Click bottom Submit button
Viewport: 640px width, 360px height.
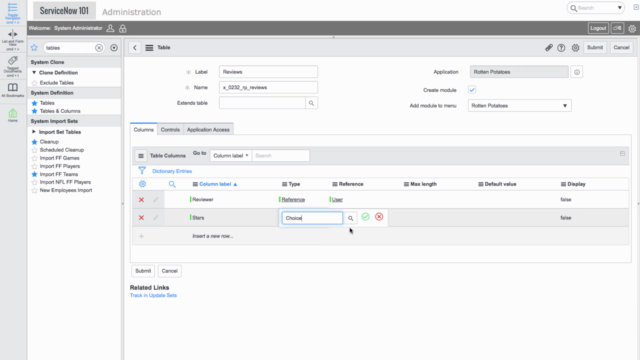pos(143,271)
